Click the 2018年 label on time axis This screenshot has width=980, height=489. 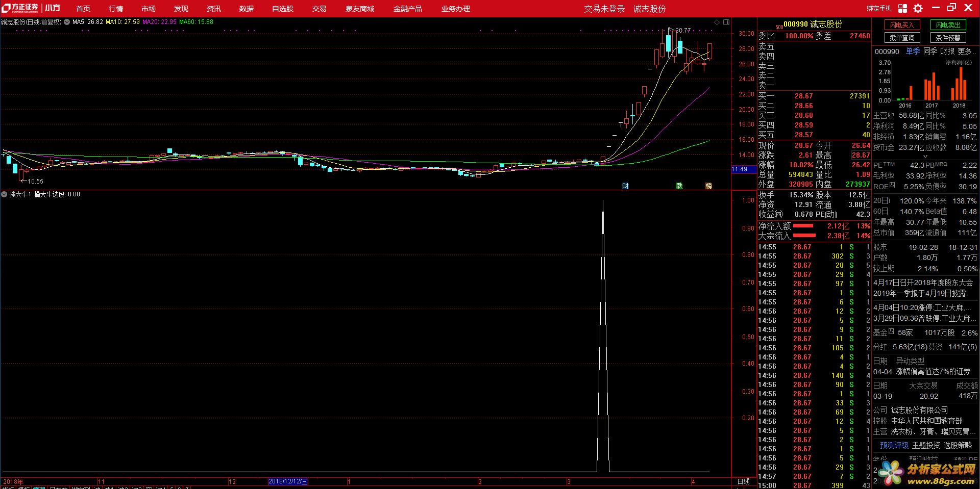pyautogui.click(x=13, y=481)
